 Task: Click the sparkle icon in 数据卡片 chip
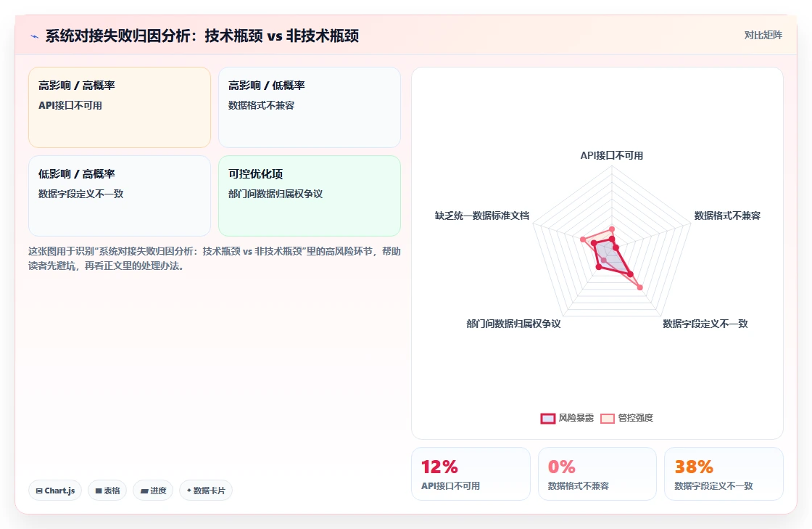189,490
